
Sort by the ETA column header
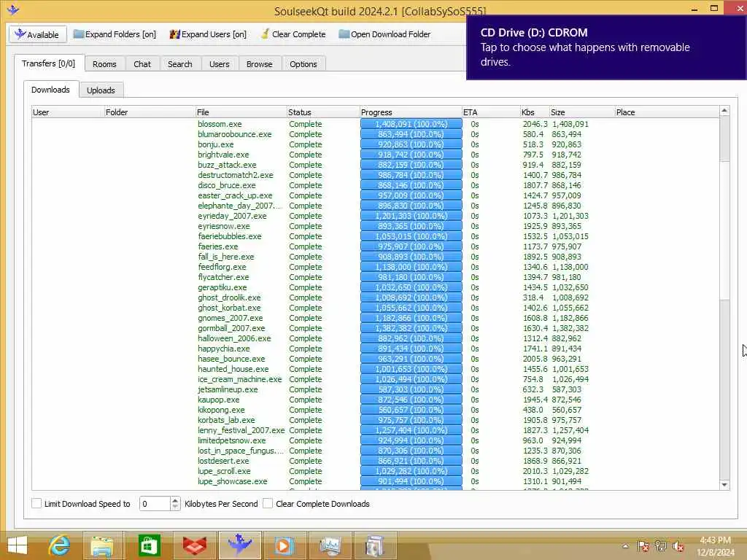click(491, 112)
